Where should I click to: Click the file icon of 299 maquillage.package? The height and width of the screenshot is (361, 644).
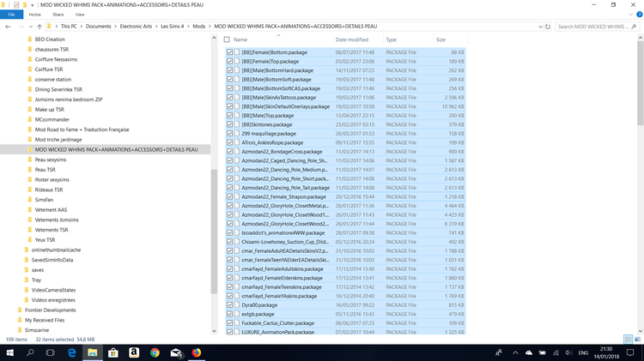pos(237,134)
